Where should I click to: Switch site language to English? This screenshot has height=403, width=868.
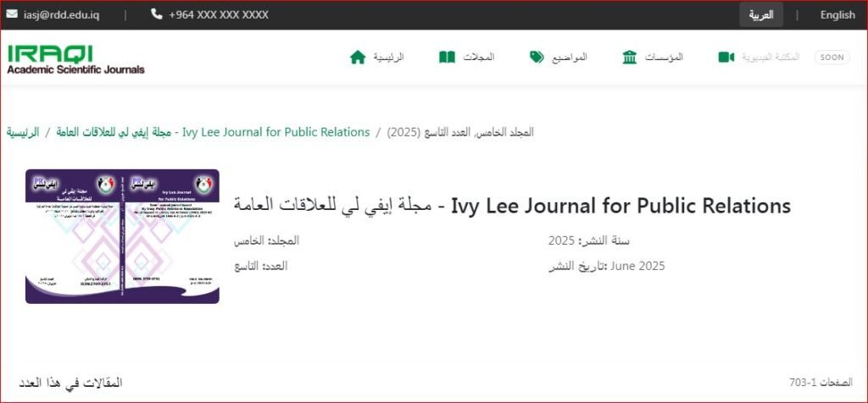(837, 14)
